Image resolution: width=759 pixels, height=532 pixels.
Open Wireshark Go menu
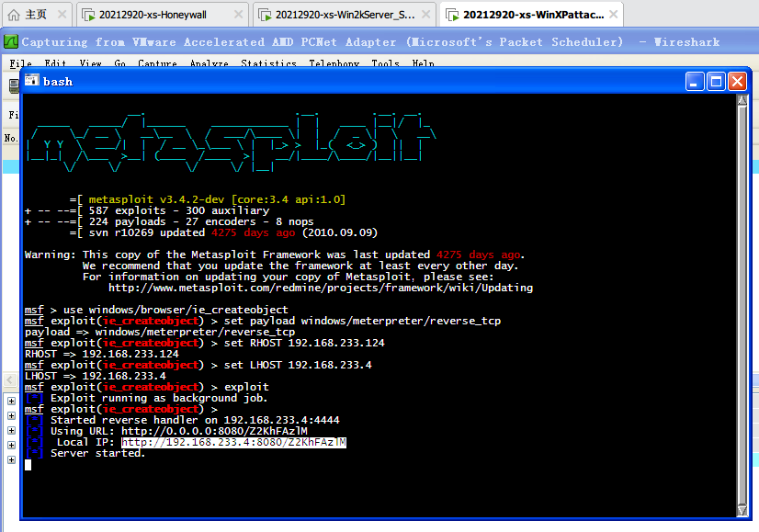point(120,63)
